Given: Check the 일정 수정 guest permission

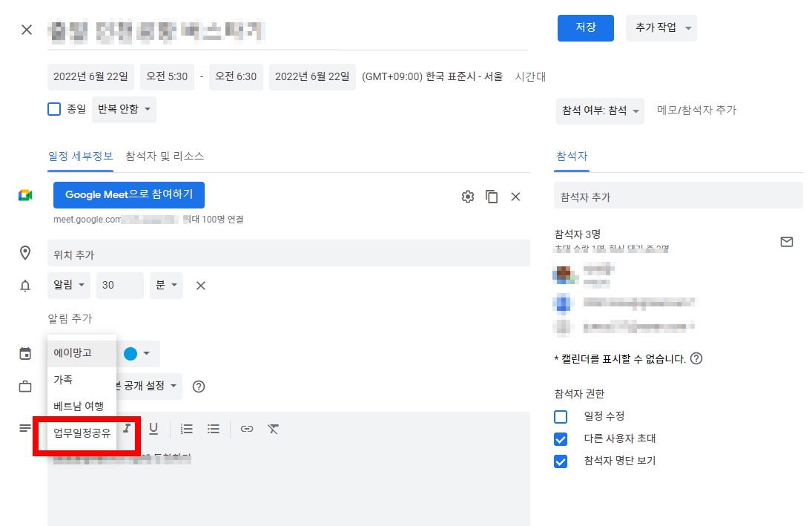Looking at the screenshot, I should pos(561,417).
